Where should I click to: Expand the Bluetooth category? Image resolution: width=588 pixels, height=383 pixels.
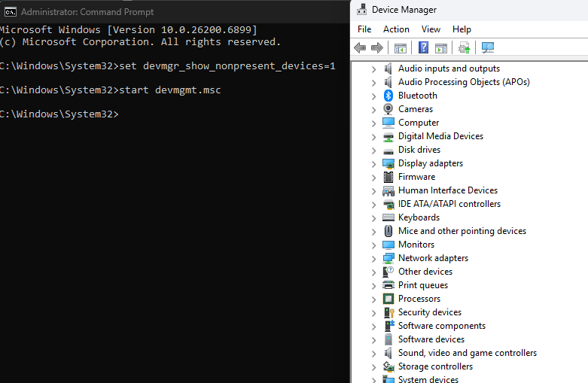(x=374, y=96)
